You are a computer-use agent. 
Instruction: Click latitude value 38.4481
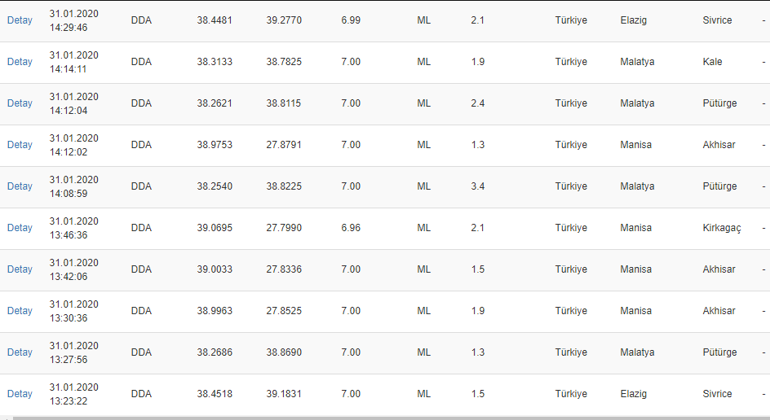pos(215,21)
